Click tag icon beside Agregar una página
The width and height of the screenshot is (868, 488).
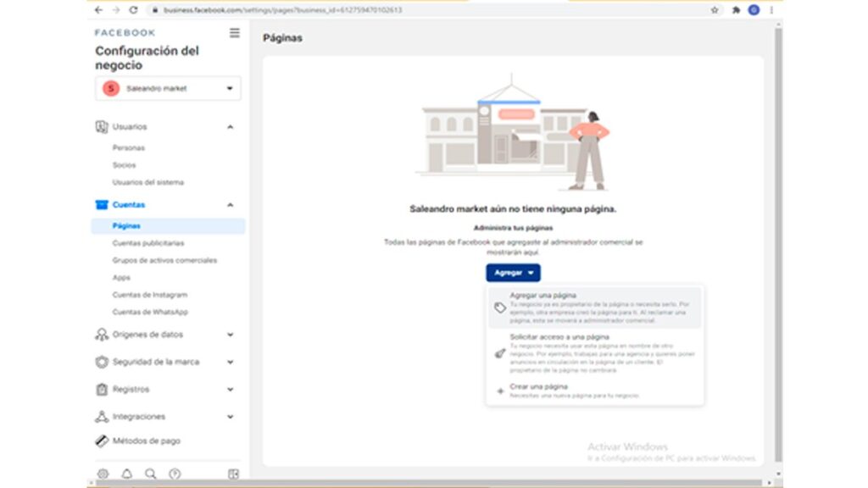tap(500, 308)
